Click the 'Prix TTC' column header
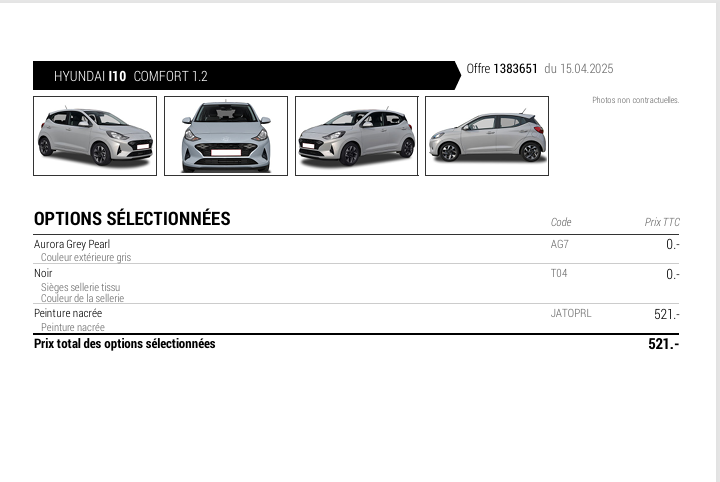The width and height of the screenshot is (720, 482). click(661, 222)
